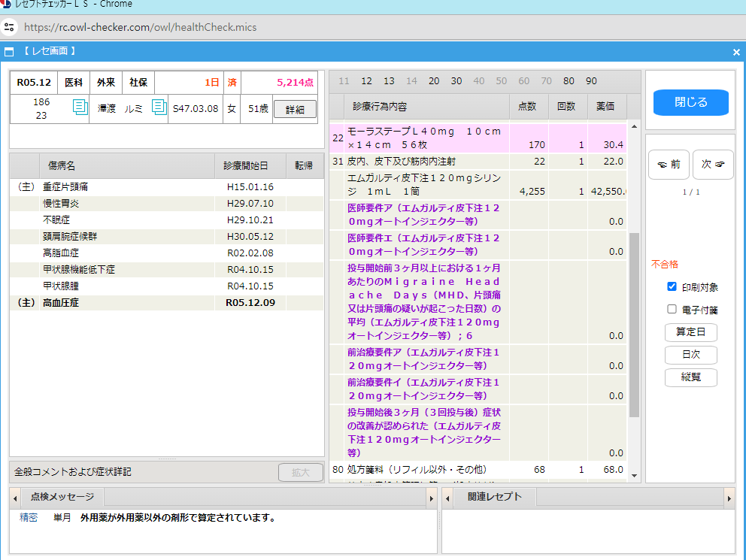Click the 診療行為 list vertical scrollbar thumb

pyautogui.click(x=634, y=325)
